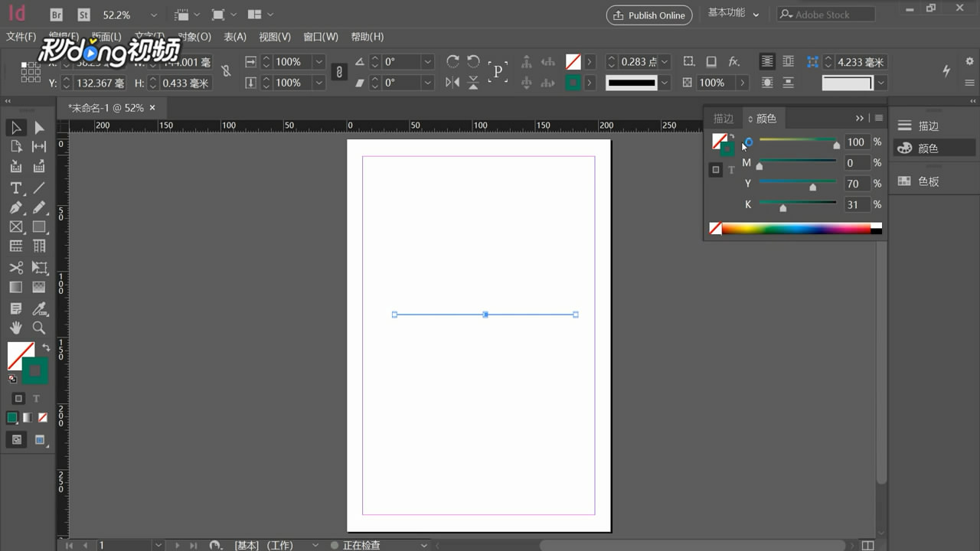Click the Publish Online button
Viewport: 980px width, 551px height.
tap(649, 15)
